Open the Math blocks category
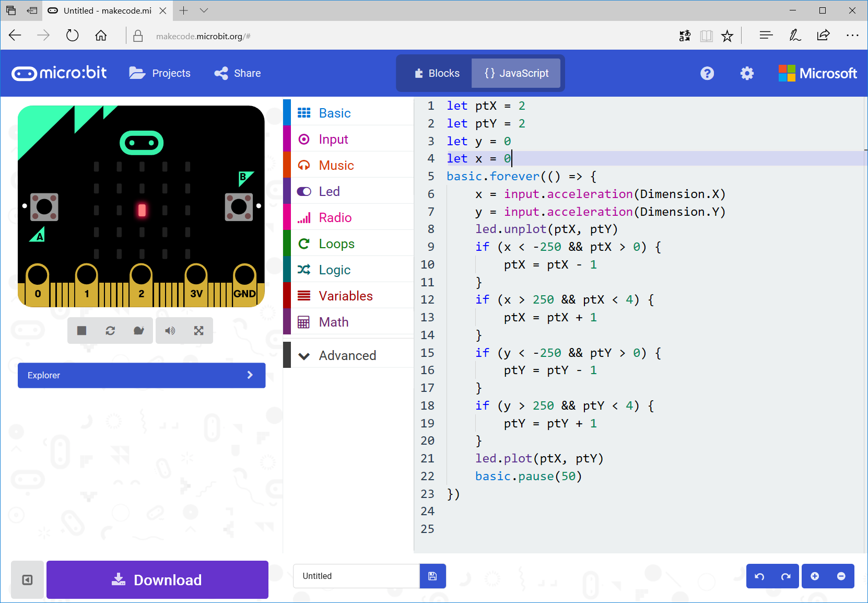The image size is (868, 603). point(333,322)
